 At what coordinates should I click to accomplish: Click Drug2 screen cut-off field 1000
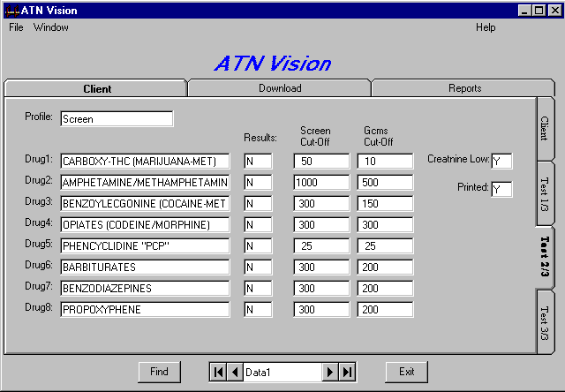coord(321,182)
